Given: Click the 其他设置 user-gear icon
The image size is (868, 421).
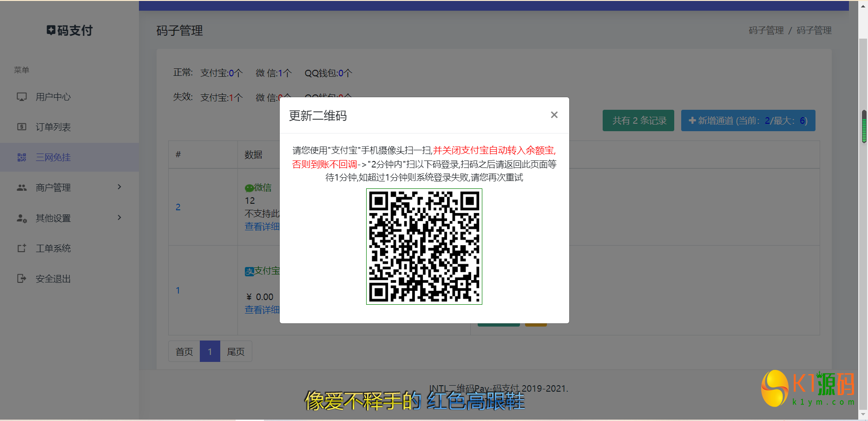Looking at the screenshot, I should click(x=22, y=218).
